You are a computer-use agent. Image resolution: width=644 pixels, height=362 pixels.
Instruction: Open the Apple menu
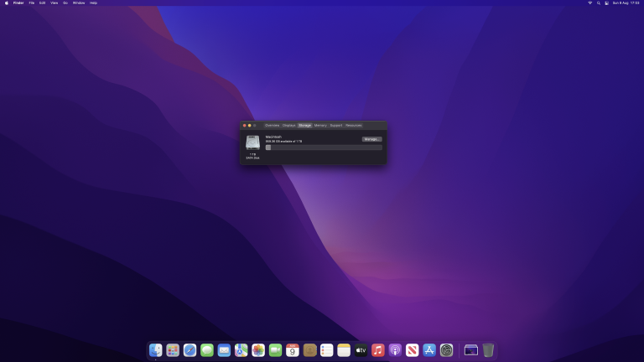[7, 3]
